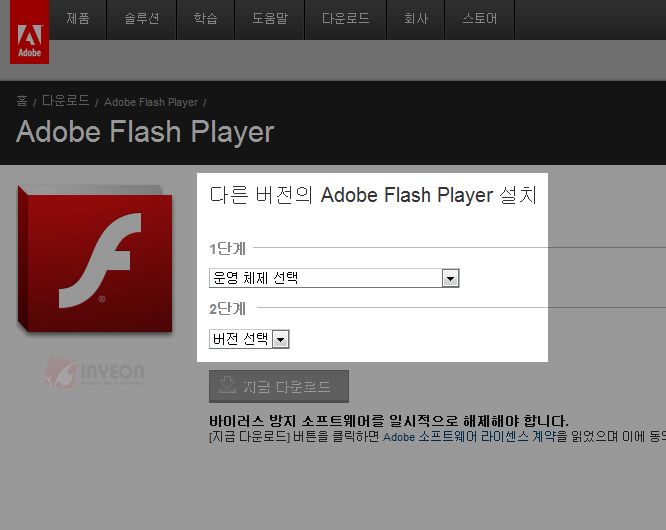Open the 제품 menu
Image resolution: width=666 pixels, height=530 pixels.
[x=78, y=19]
